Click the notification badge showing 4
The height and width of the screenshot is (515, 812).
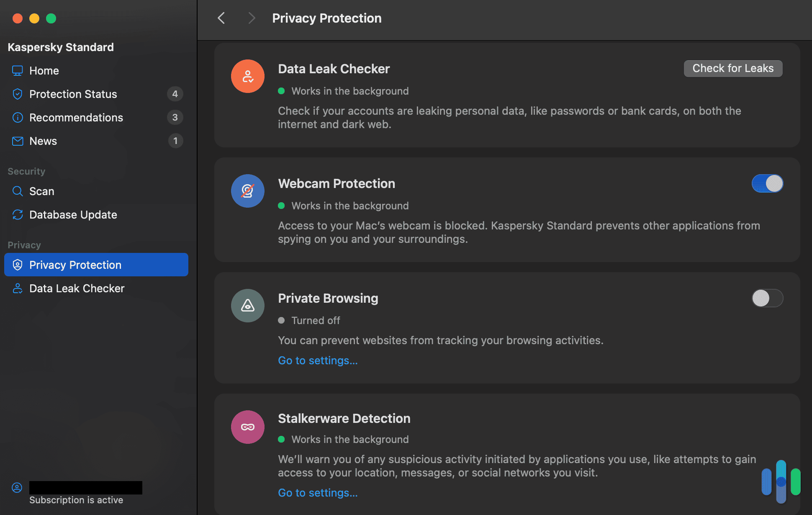[x=175, y=94]
